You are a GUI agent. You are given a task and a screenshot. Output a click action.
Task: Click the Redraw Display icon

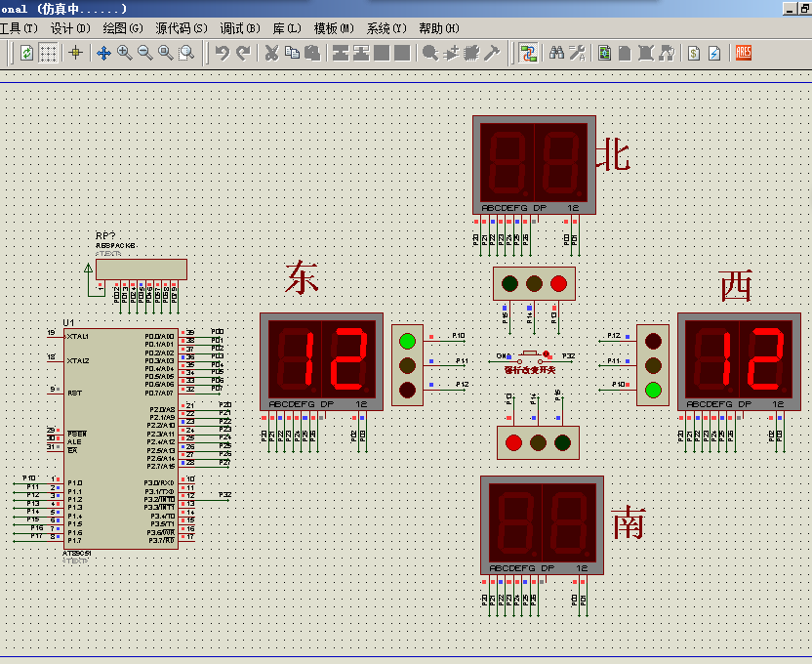(27, 53)
